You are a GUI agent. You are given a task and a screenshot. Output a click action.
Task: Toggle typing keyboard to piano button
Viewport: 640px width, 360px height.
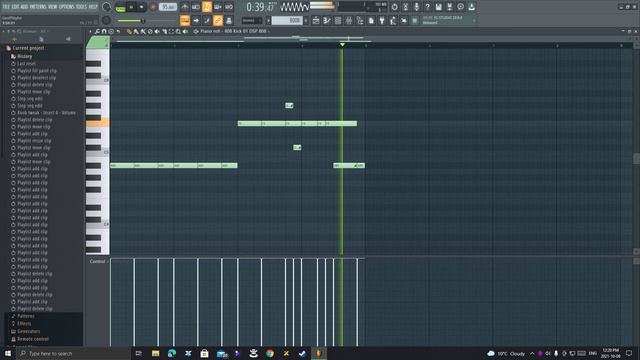(x=185, y=20)
